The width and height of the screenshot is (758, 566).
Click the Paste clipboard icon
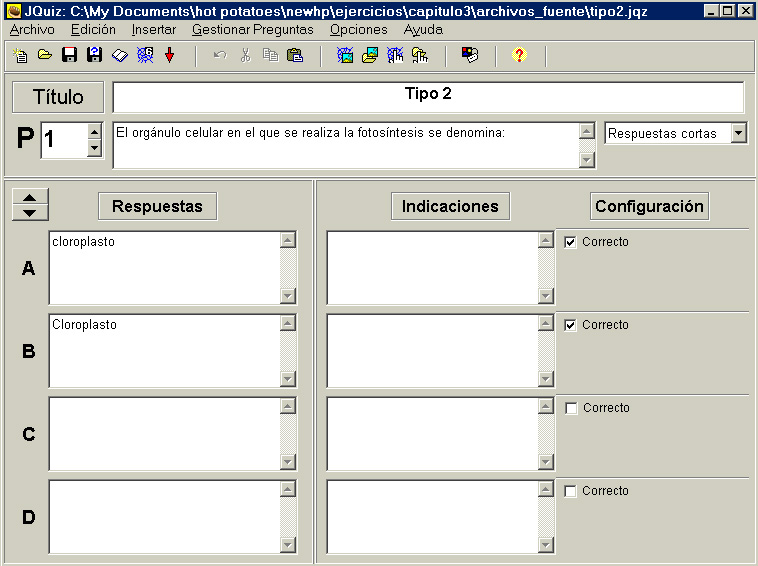[x=295, y=55]
